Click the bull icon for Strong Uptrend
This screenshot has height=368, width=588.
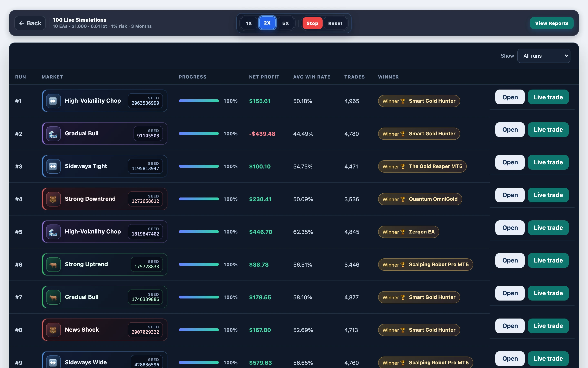tap(53, 264)
